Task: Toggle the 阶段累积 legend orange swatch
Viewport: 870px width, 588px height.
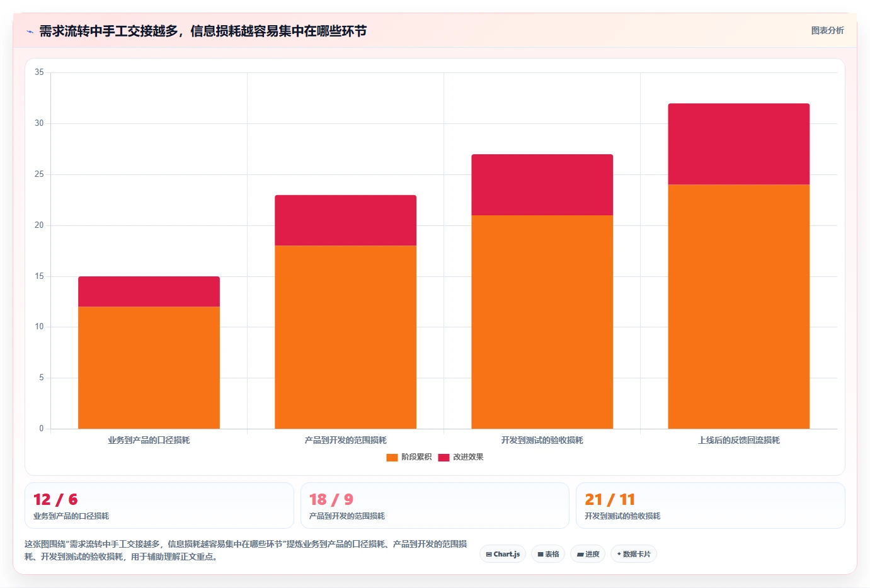Action: pyautogui.click(x=392, y=458)
